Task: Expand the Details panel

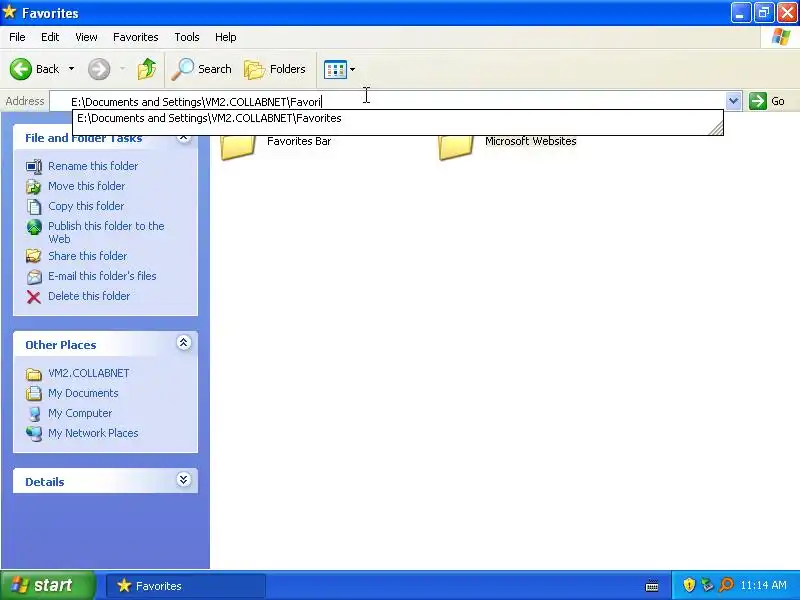Action: (184, 480)
